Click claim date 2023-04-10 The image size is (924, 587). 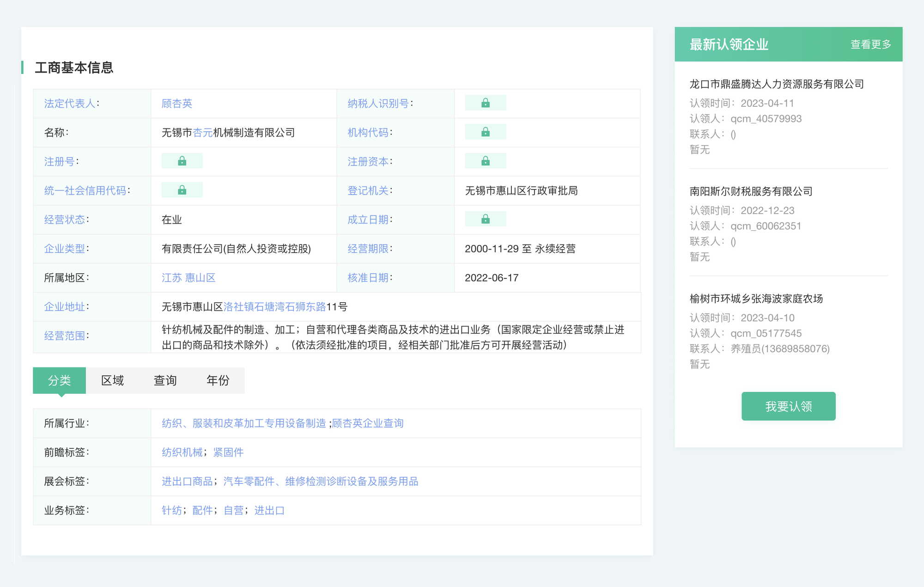tap(767, 318)
